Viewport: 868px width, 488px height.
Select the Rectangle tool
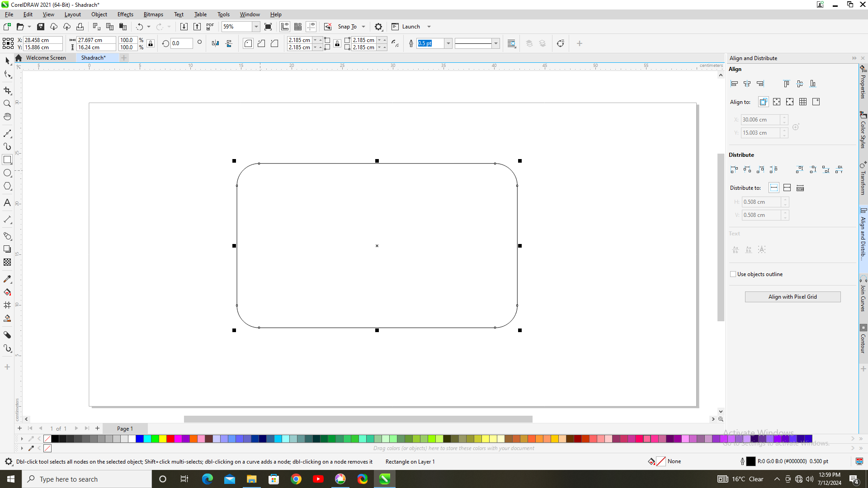coord(7,160)
